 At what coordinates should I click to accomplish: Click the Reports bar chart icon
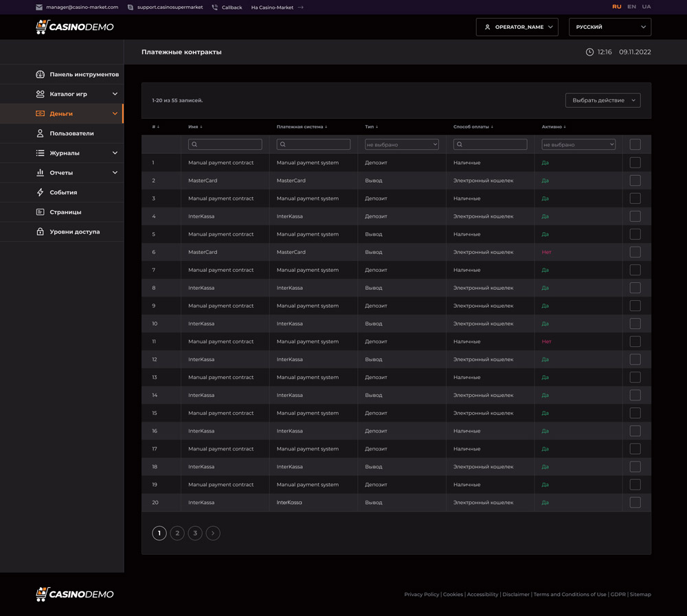40,172
